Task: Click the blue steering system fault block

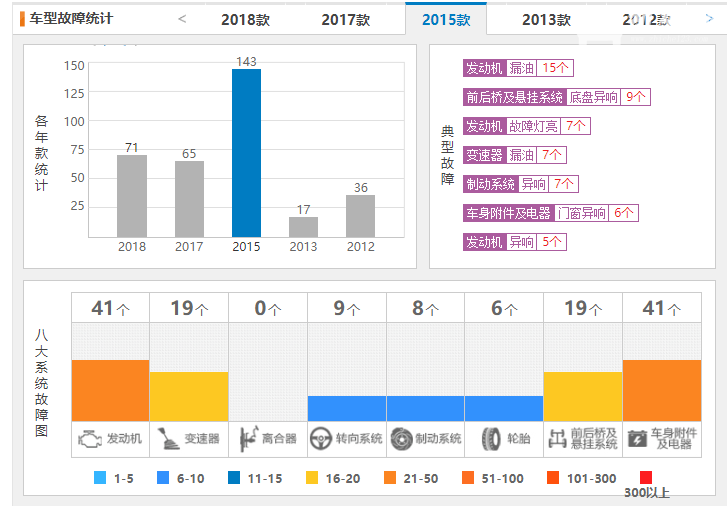Action: pyautogui.click(x=347, y=409)
